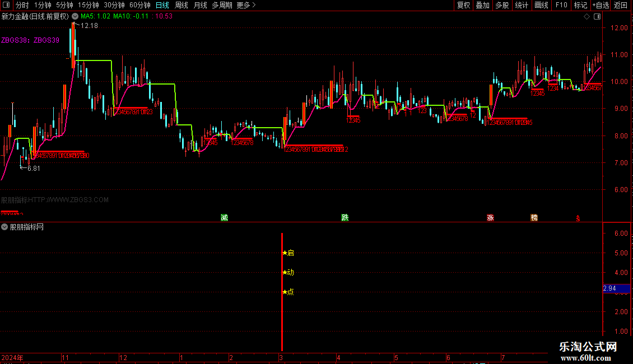
Task: Select the 30分钟 period tab
Action: 114,5
